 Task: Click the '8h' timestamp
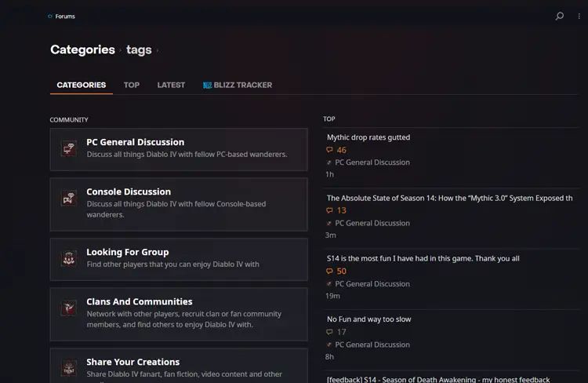(329, 357)
